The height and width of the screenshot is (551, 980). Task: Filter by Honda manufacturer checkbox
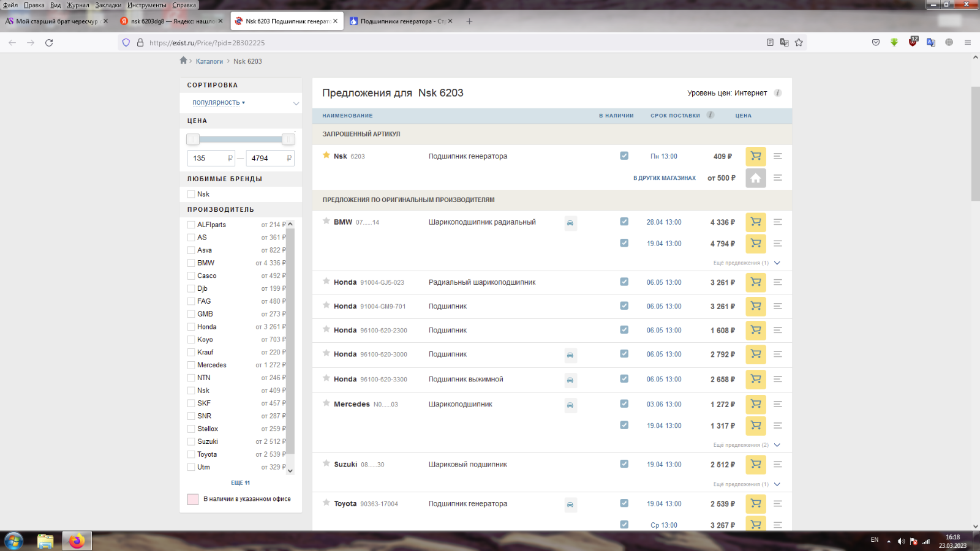point(191,327)
